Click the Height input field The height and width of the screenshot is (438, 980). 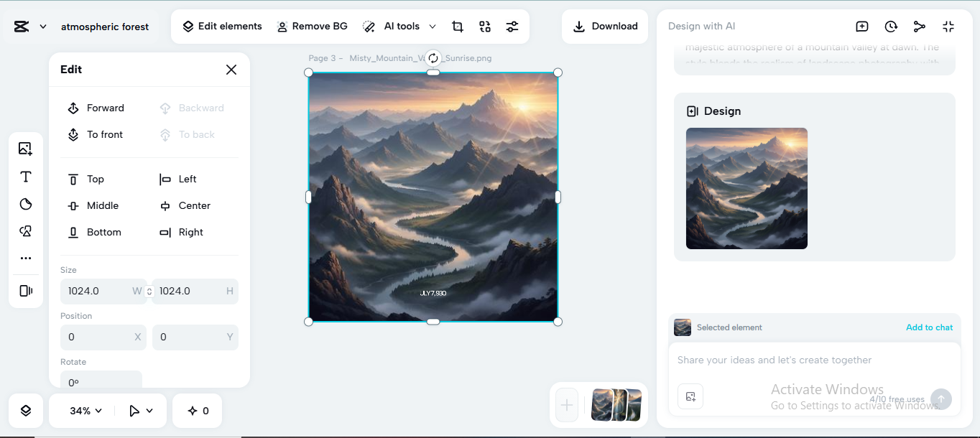(x=195, y=291)
